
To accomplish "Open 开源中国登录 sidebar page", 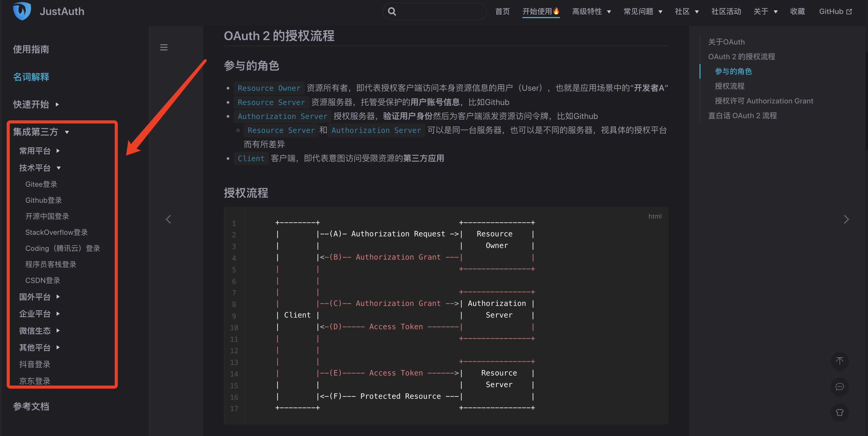I will pos(47,216).
